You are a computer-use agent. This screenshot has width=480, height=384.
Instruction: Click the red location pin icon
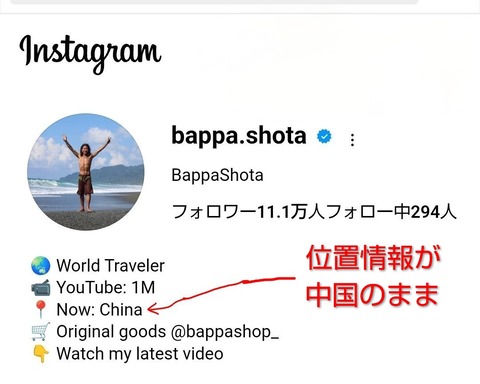tap(41, 309)
